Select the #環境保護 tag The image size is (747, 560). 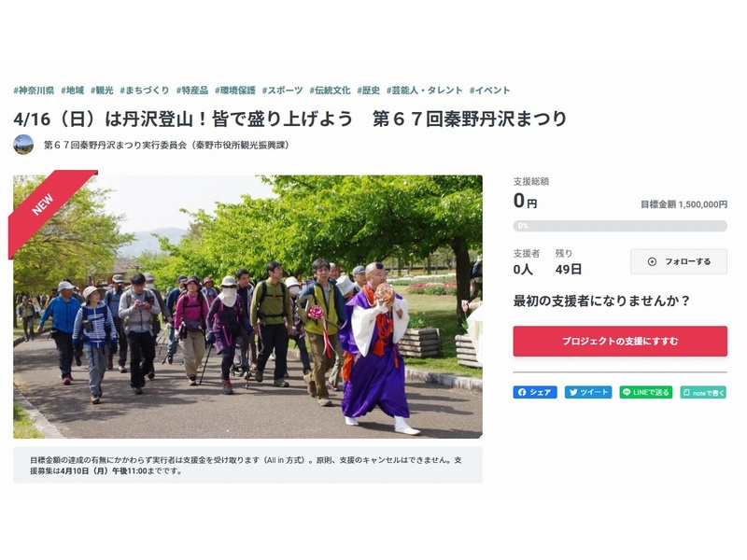235,91
